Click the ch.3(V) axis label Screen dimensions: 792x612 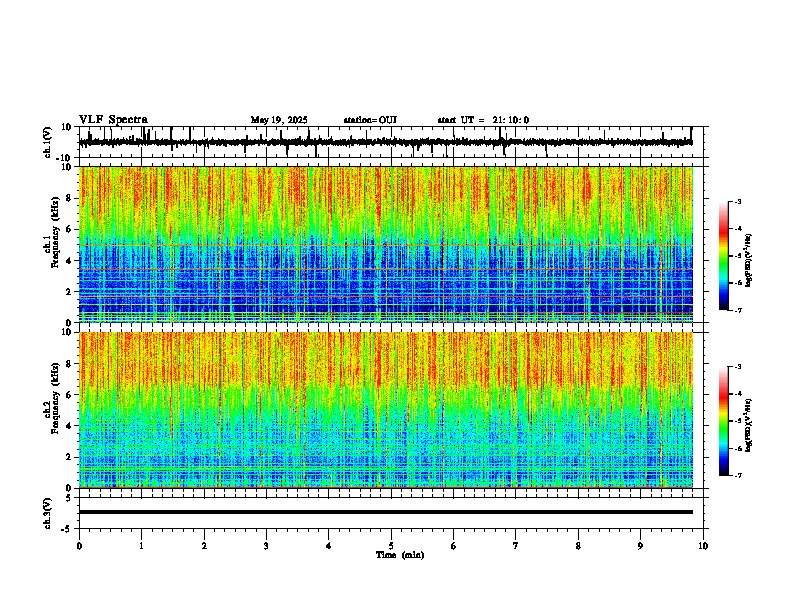(x=48, y=513)
